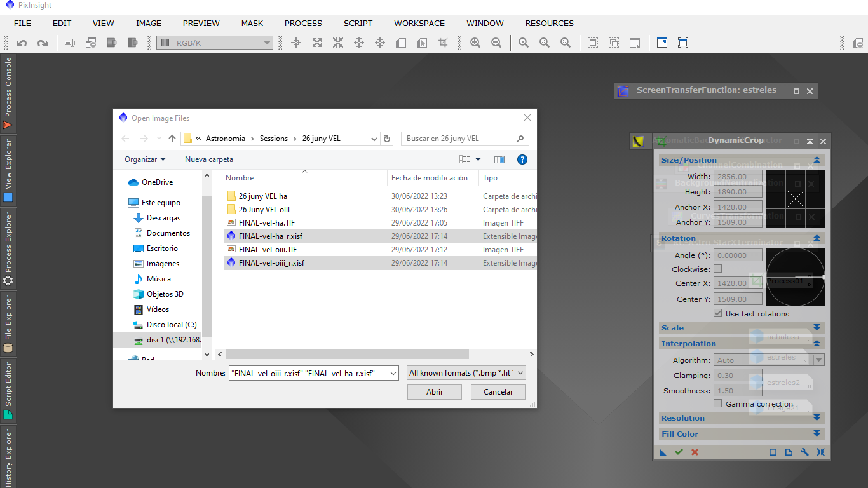This screenshot has width=868, height=488.
Task: Click the Zoom Out magnifier icon
Action: (496, 43)
